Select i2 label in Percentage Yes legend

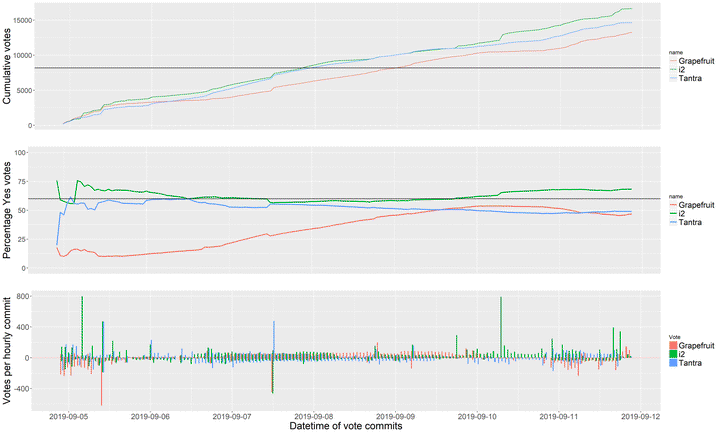pyautogui.click(x=681, y=214)
